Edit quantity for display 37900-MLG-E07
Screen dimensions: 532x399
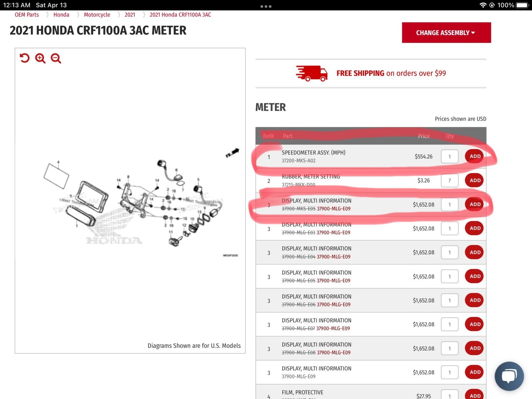click(450, 325)
